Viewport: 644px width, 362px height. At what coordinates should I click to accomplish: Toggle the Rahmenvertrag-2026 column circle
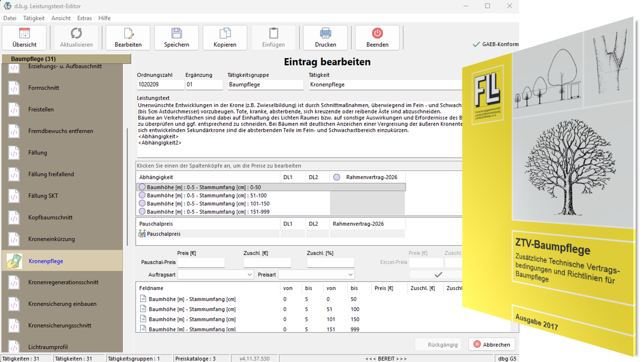[337, 177]
